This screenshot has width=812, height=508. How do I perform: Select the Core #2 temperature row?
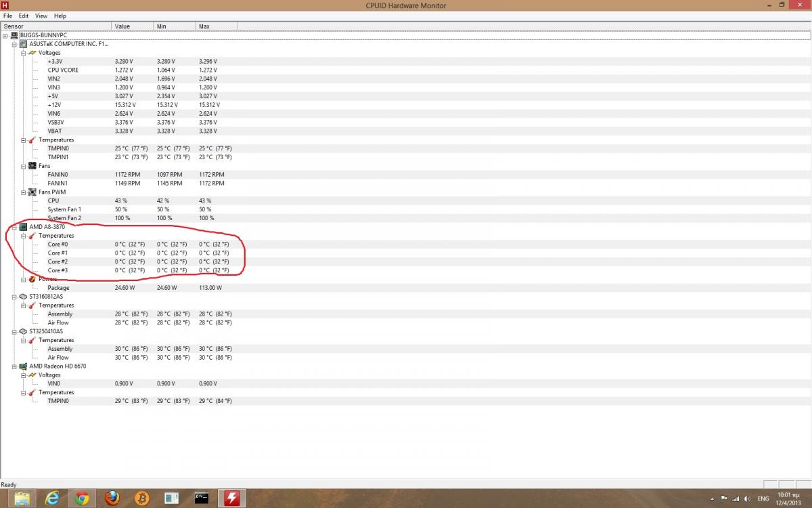coord(406,261)
